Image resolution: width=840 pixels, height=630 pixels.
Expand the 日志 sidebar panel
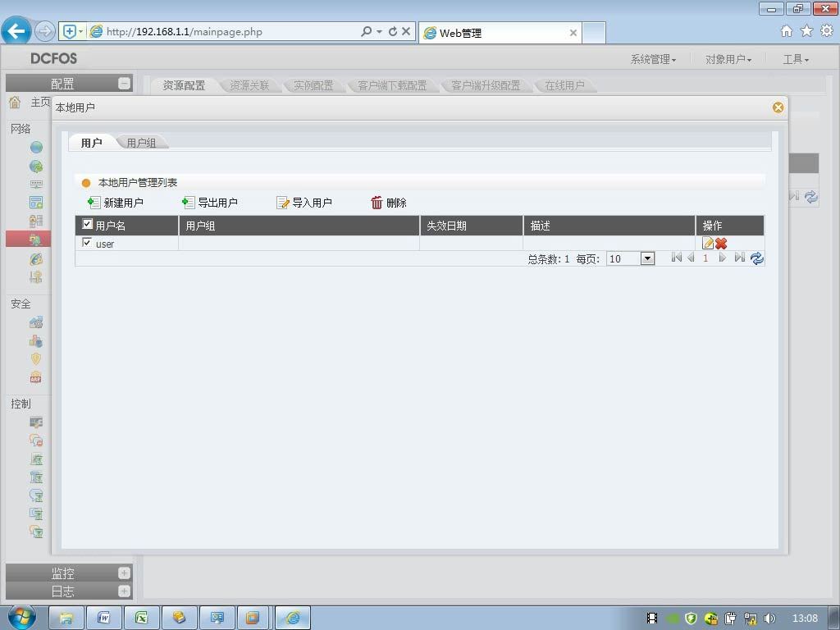pyautogui.click(x=125, y=591)
